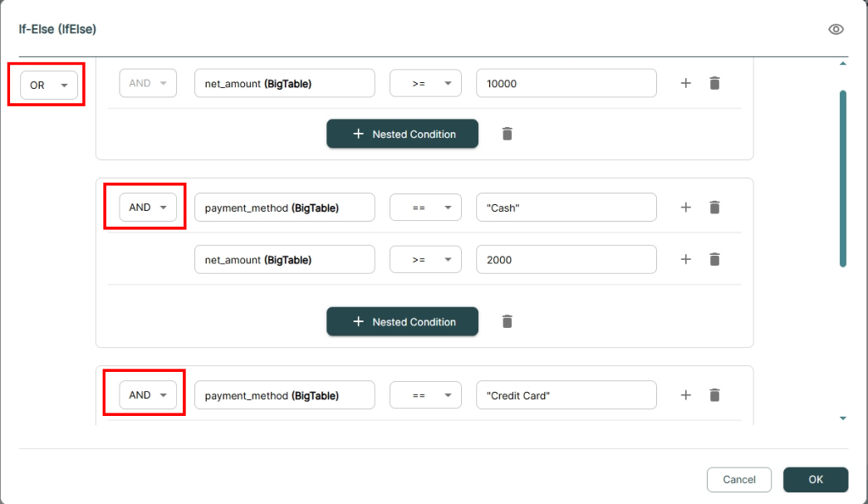The width and height of the screenshot is (868, 504).
Task: Click the vertical scrollbar thumb
Action: coord(843,179)
